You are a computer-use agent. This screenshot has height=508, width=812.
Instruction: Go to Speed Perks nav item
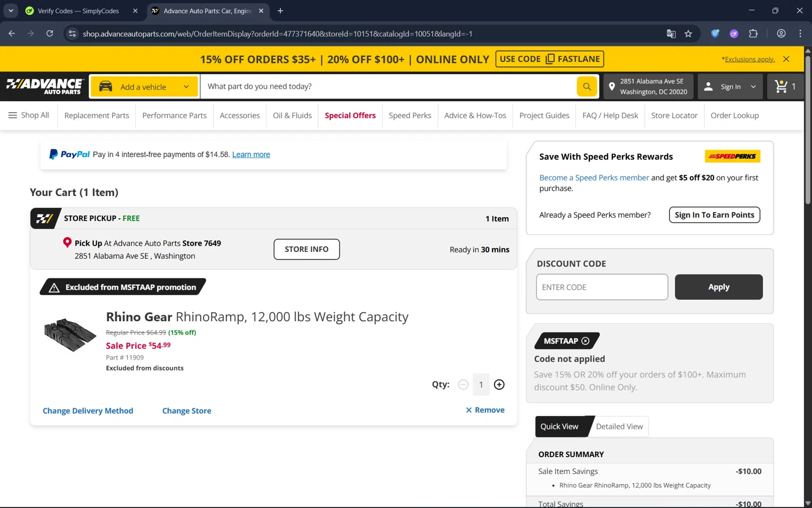click(x=410, y=115)
